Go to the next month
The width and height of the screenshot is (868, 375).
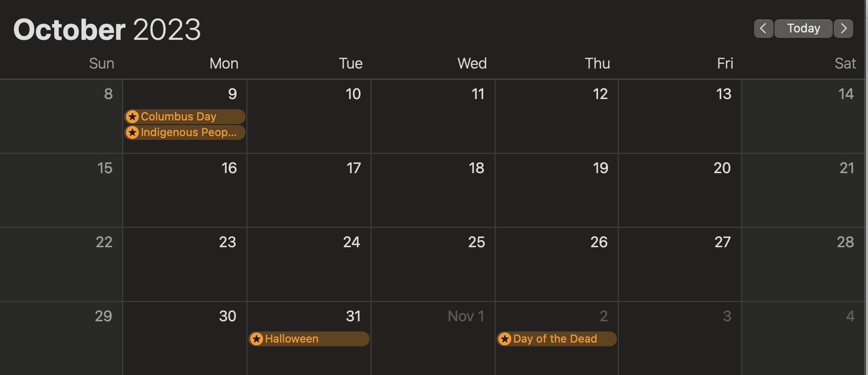tap(843, 29)
